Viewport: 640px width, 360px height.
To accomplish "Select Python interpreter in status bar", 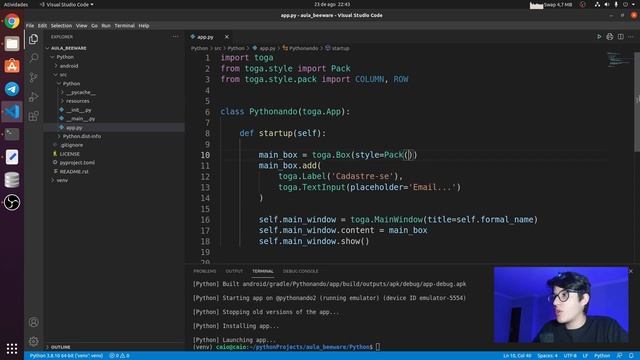I will coord(66,356).
